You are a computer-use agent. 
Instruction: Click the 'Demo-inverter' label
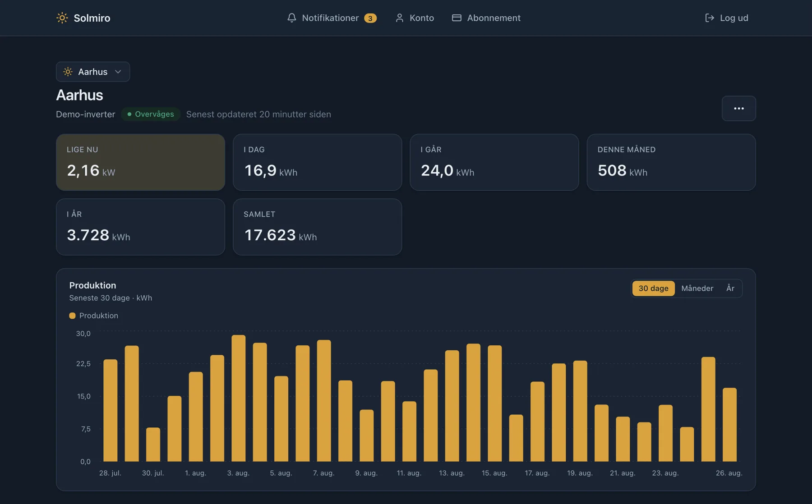[86, 114]
